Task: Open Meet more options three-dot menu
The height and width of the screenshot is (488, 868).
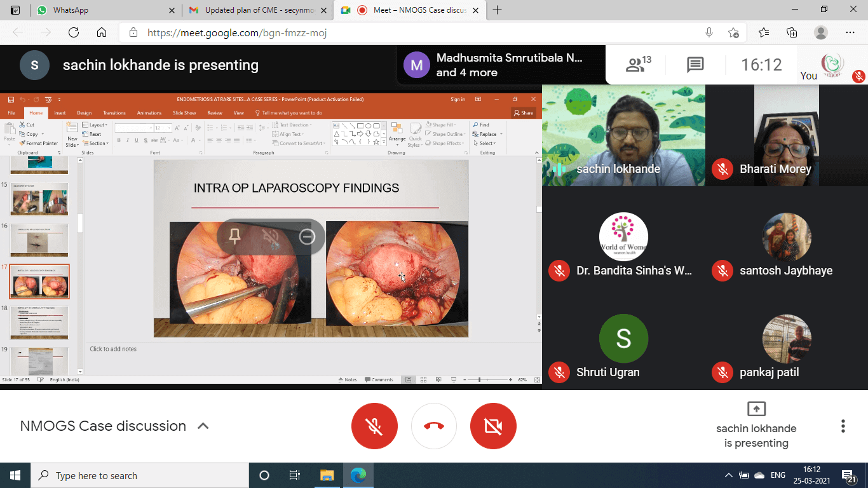Action: coord(843,426)
